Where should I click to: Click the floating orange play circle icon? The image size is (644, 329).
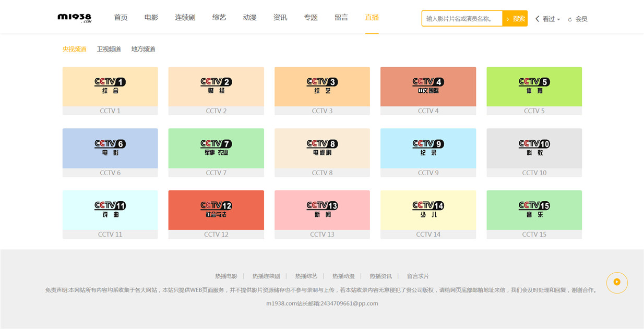(x=617, y=283)
